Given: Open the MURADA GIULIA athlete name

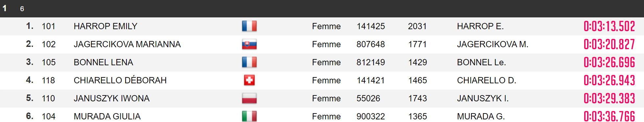Looking at the screenshot, I should click(x=107, y=116).
